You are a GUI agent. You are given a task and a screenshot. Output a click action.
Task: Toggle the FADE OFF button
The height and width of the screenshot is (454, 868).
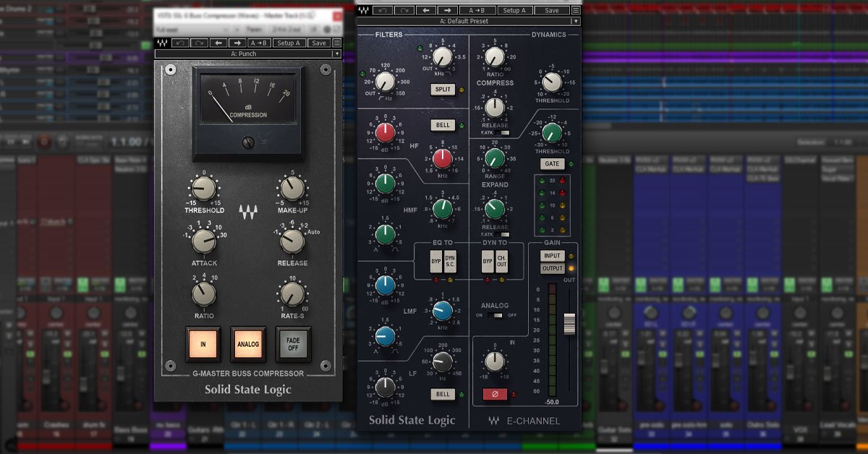(x=292, y=344)
